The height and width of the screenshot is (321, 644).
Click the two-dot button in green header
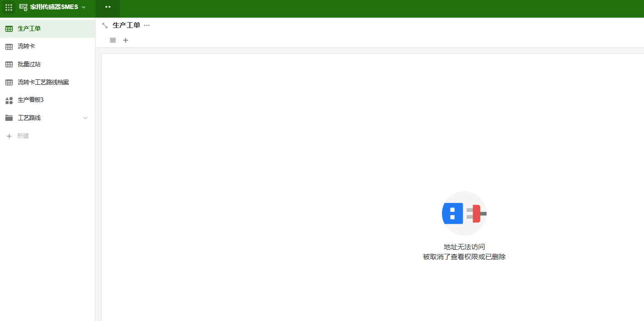click(x=108, y=7)
